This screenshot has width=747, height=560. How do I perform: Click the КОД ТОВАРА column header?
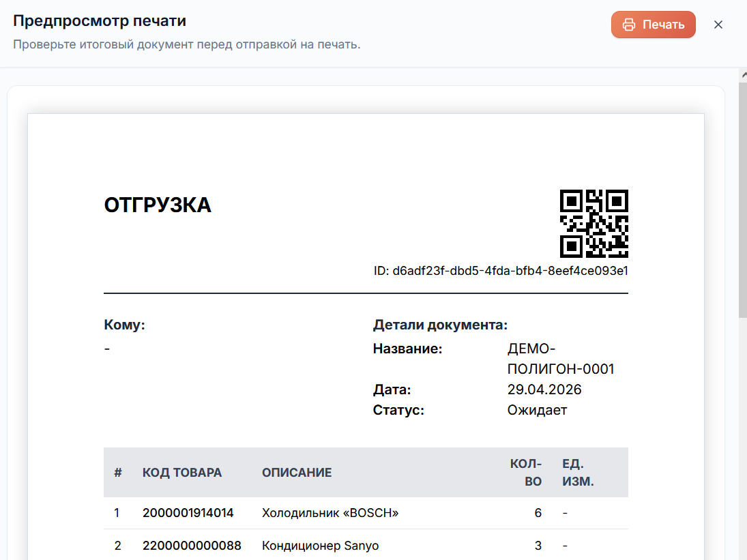click(x=182, y=473)
